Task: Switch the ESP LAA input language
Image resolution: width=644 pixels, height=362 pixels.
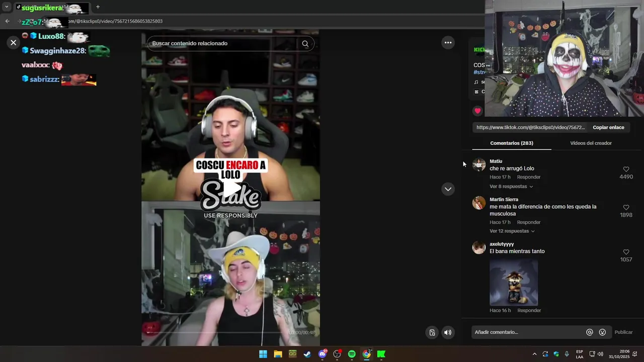Action: [x=580, y=354]
